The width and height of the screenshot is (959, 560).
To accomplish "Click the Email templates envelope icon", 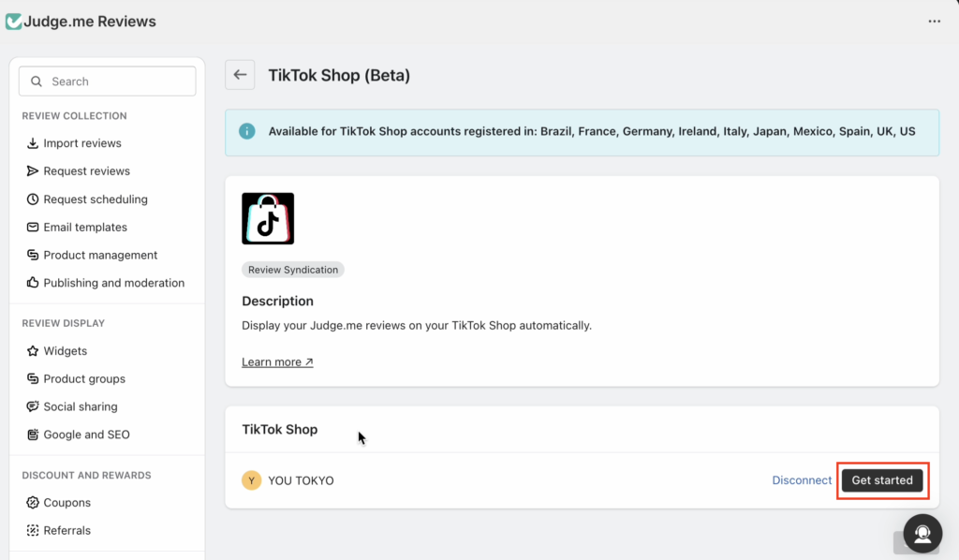I will point(33,228).
